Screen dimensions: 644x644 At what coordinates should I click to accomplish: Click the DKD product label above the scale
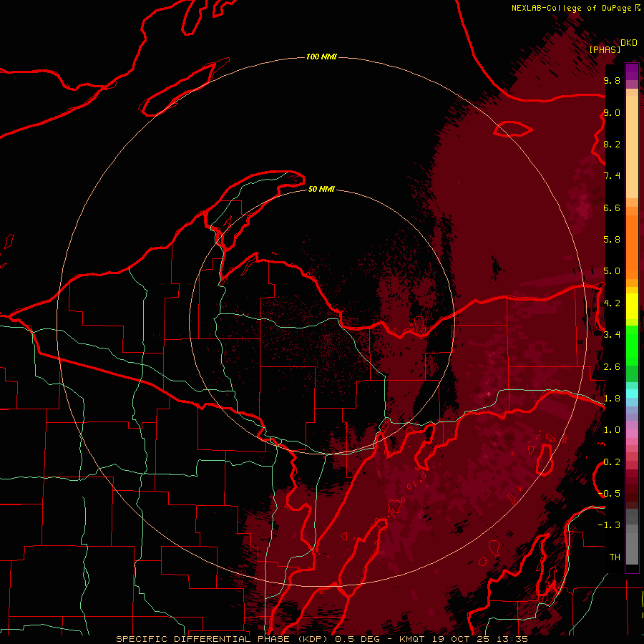629,43
